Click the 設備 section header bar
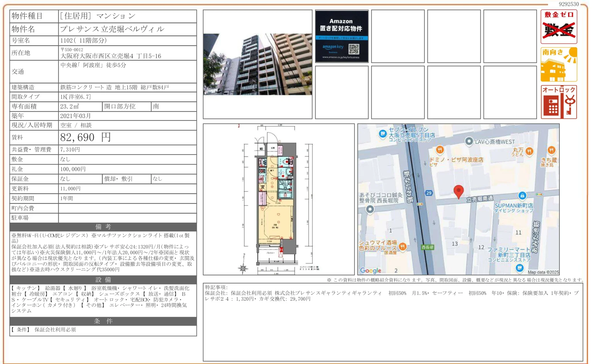This screenshot has height=364, width=592. tap(103, 280)
